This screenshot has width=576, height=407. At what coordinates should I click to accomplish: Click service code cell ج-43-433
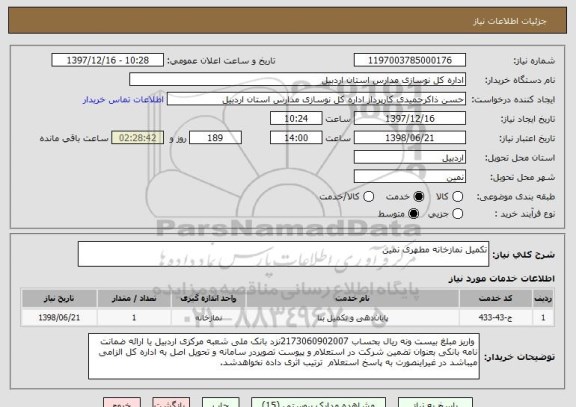pyautogui.click(x=495, y=317)
